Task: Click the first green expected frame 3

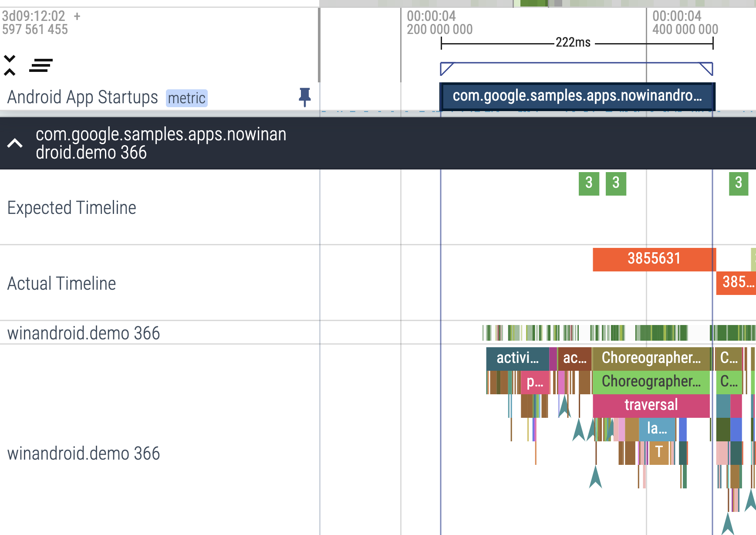Action: point(589,183)
